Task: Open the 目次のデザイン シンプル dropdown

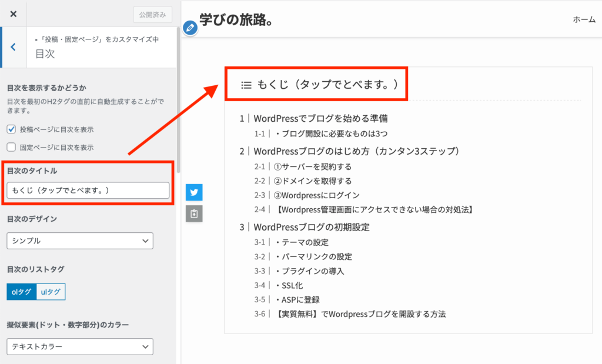Action: pos(80,241)
